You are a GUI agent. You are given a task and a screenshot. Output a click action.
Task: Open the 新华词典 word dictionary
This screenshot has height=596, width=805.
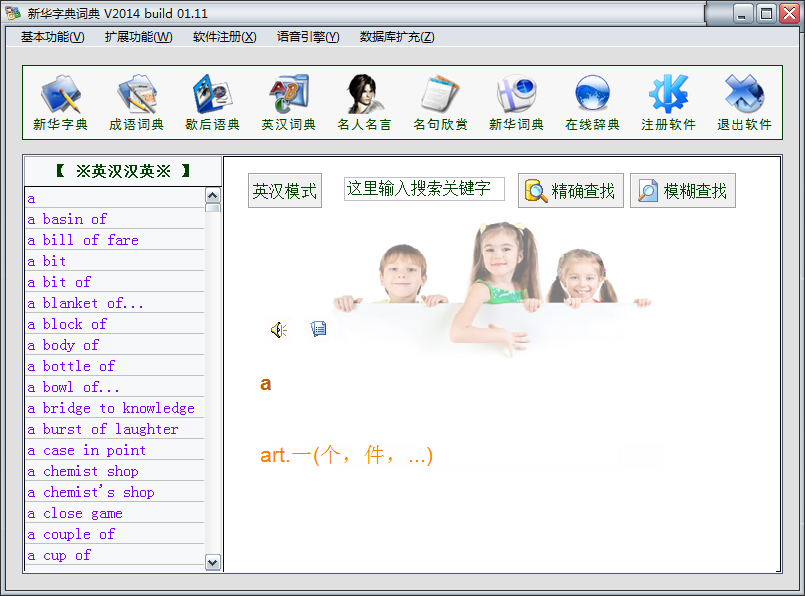[516, 102]
